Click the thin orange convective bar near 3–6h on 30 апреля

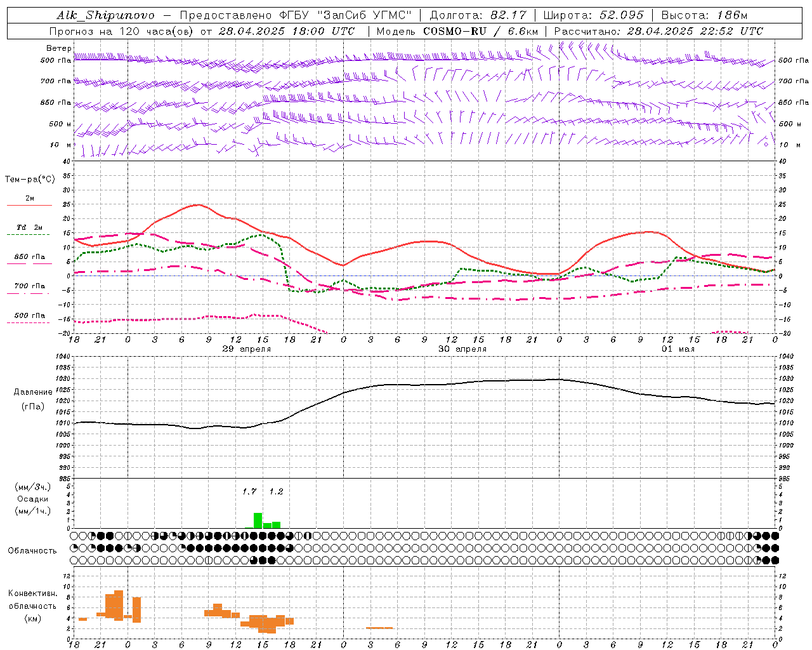pos(379,628)
